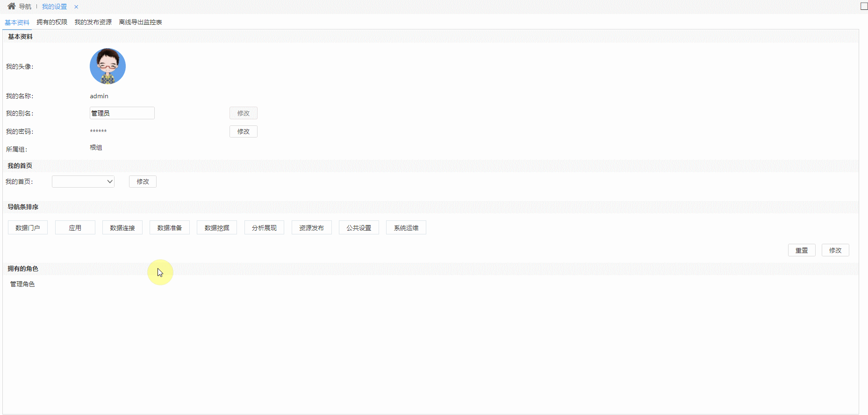868x415 pixels.
Task: Click the 拥有的角色 section header
Action: tap(23, 269)
